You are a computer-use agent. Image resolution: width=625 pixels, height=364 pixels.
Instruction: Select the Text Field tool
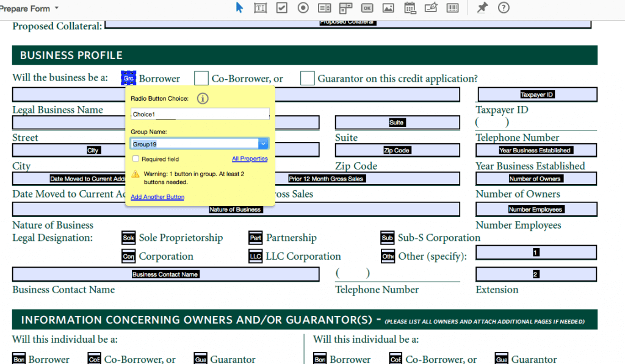tap(260, 8)
